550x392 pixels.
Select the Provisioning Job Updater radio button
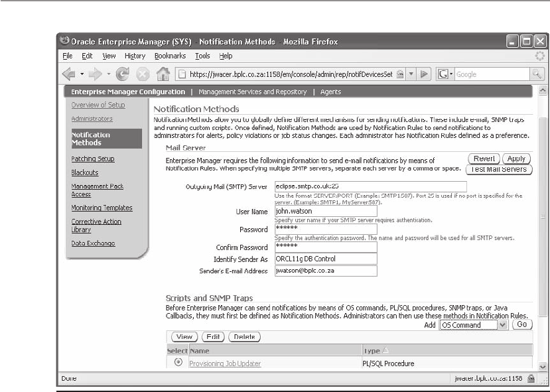(178, 362)
